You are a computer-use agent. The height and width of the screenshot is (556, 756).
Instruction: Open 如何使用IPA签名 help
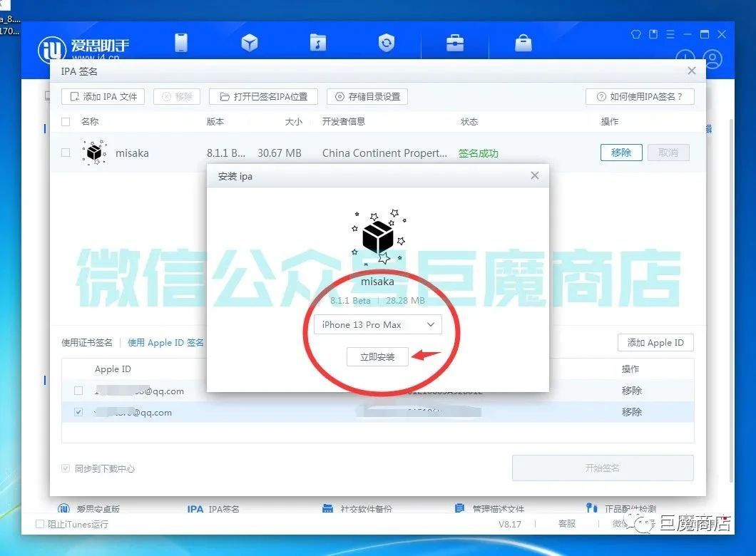[640, 96]
